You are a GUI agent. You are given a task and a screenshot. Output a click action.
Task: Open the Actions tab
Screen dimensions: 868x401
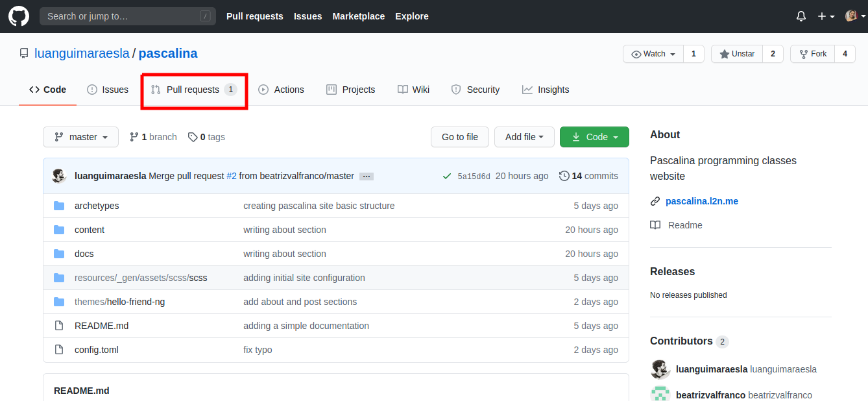281,90
